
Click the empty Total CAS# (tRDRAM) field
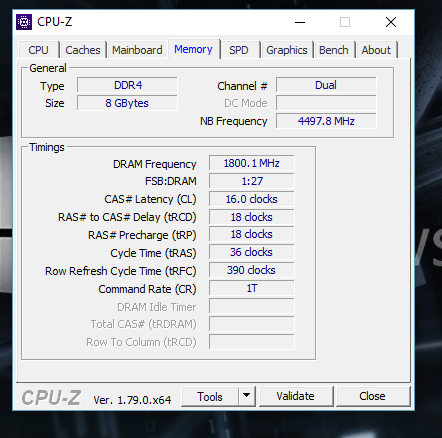coord(252,324)
